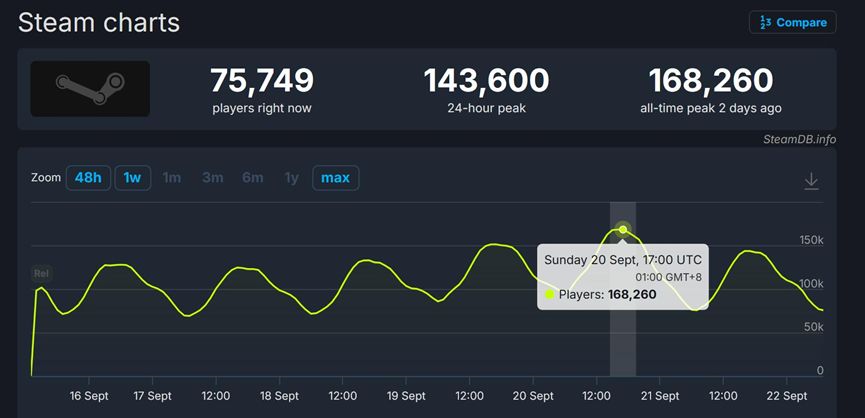865x418 pixels.
Task: Click the 100k y-axis label
Action: click(811, 283)
